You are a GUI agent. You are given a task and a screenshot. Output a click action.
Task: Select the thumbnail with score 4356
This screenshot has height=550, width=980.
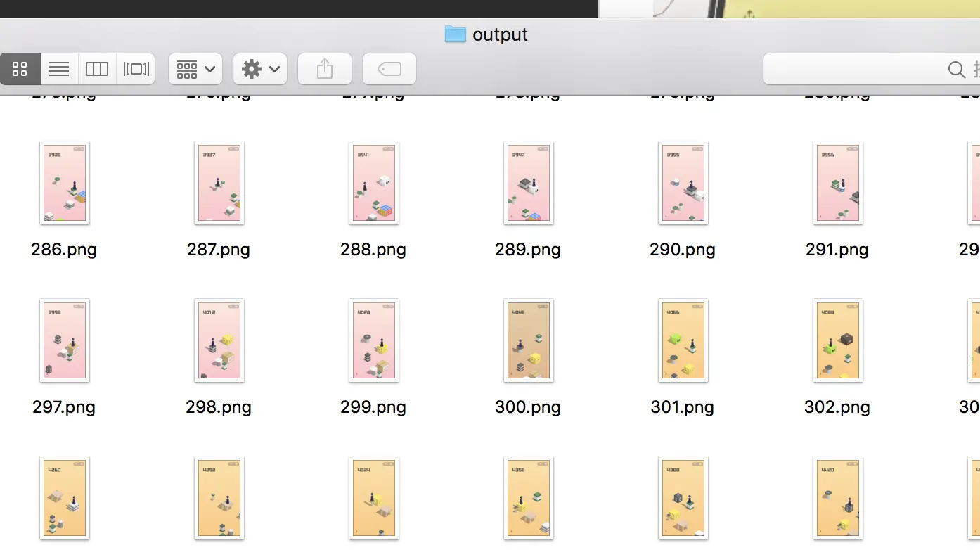(x=529, y=498)
